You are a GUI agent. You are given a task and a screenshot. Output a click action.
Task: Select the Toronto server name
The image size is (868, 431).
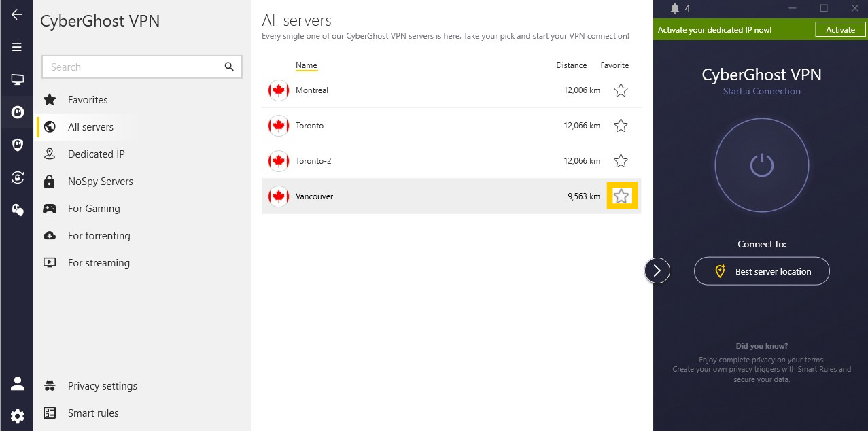(309, 126)
